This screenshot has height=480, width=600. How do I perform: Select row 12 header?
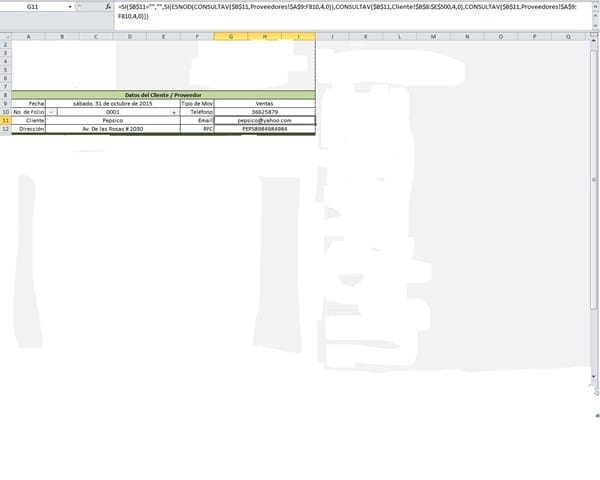coord(5,129)
